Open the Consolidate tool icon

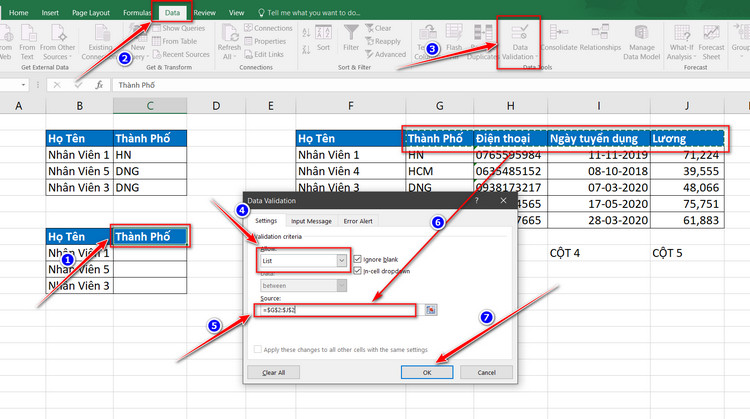click(x=558, y=32)
